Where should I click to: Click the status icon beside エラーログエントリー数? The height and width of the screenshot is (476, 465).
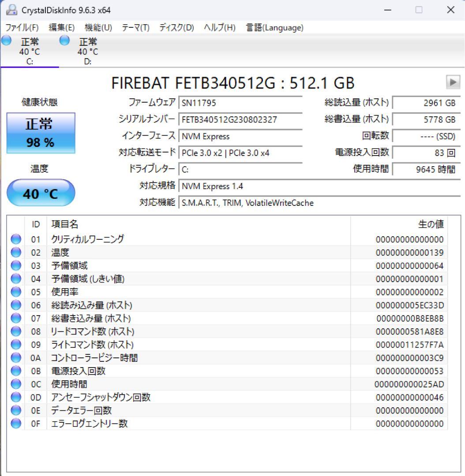click(16, 424)
